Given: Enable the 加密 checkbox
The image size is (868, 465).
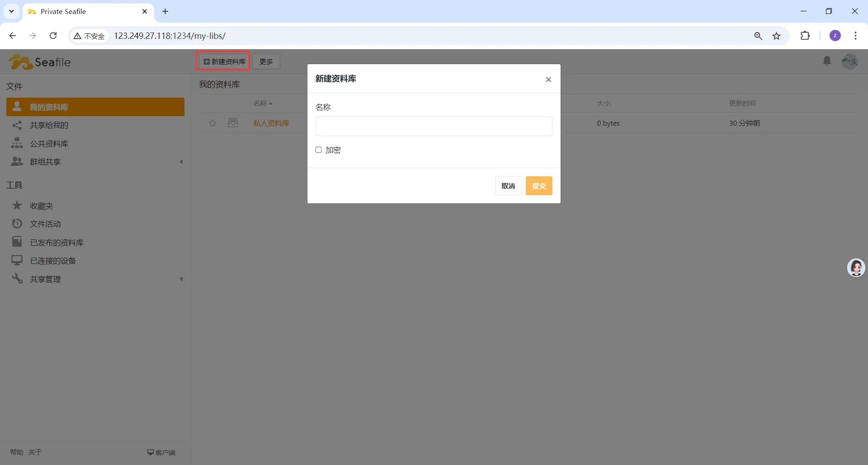Looking at the screenshot, I should (x=319, y=150).
